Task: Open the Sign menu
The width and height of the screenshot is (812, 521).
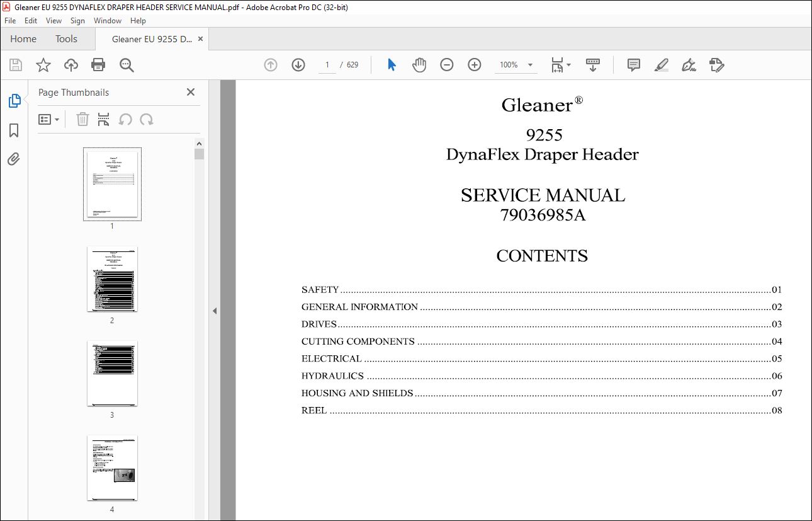Action: (77, 21)
